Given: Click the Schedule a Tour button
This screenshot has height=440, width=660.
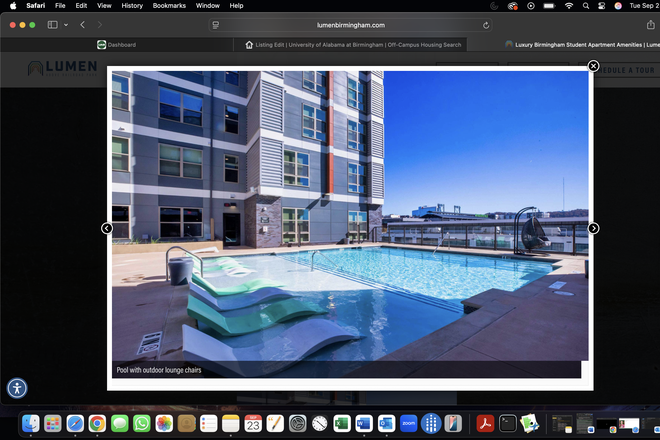Looking at the screenshot, I should 625,70.
